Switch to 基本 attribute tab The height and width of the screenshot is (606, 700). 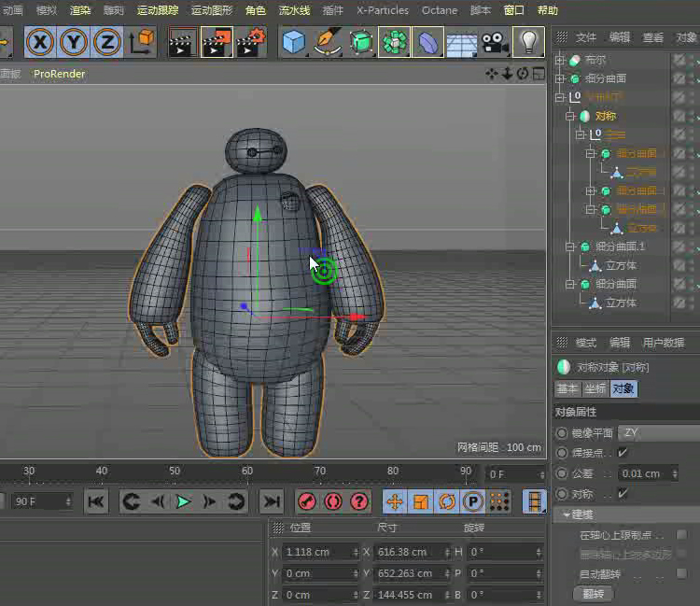click(x=567, y=388)
